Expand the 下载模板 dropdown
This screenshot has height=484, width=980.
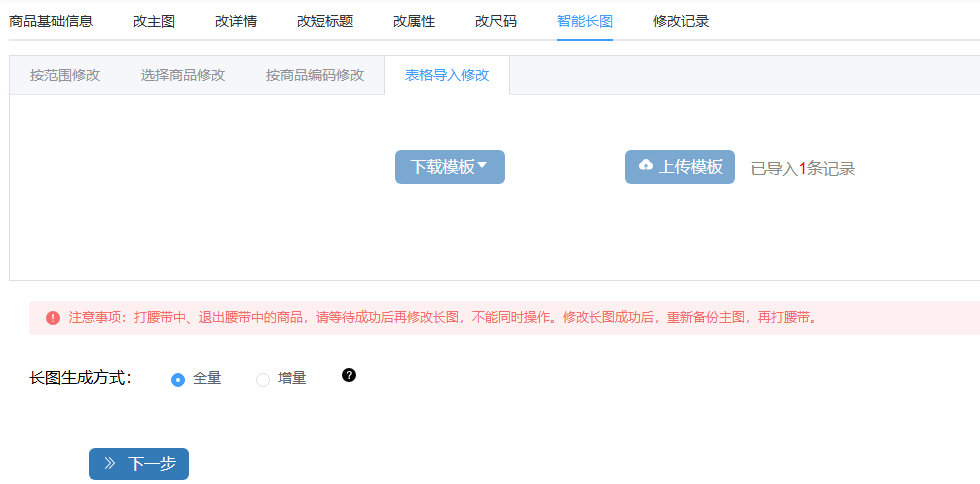coord(449,167)
